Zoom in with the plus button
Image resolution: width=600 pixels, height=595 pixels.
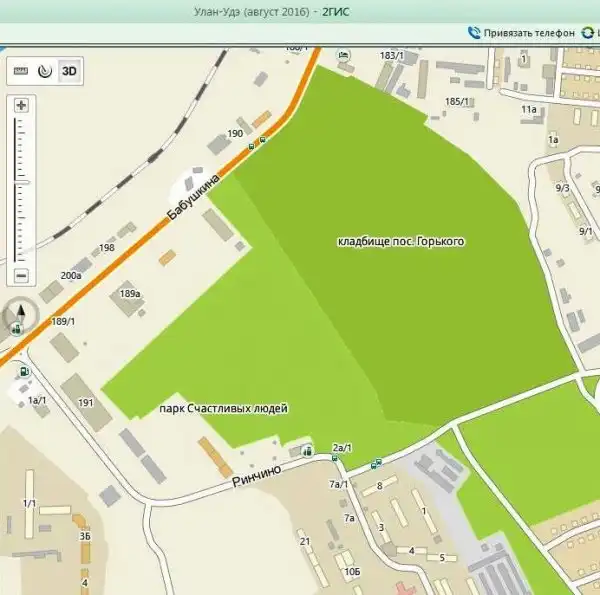tap(21, 105)
